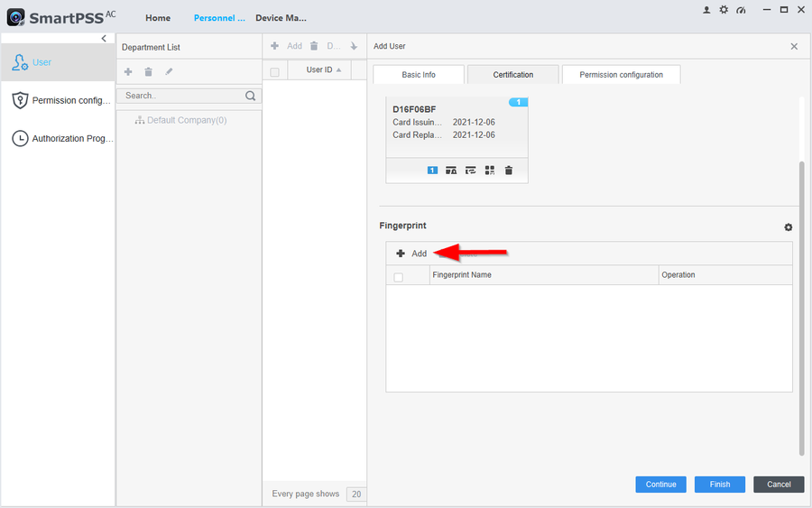This screenshot has width=812, height=508.
Task: Open fingerprint settings gear icon
Action: point(788,227)
